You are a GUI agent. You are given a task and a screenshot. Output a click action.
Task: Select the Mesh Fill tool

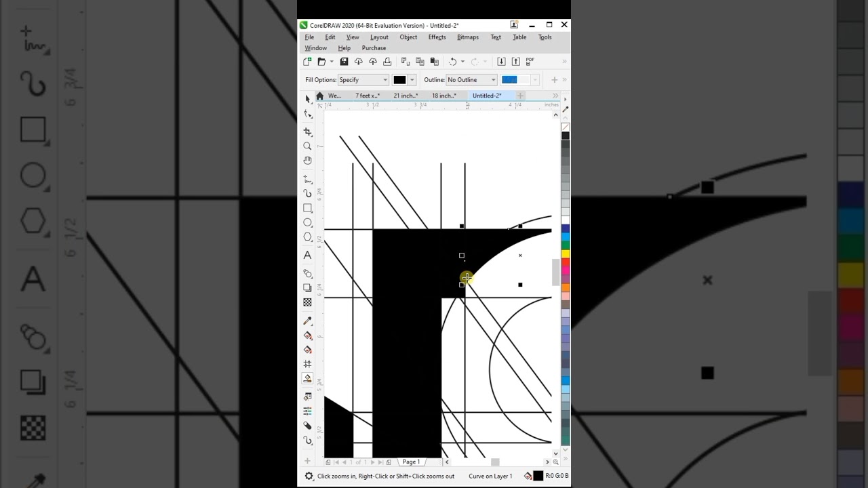click(x=307, y=364)
